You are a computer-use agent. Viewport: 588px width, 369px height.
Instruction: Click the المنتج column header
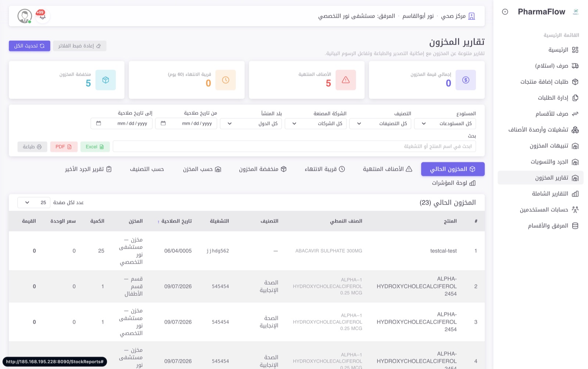(450, 221)
